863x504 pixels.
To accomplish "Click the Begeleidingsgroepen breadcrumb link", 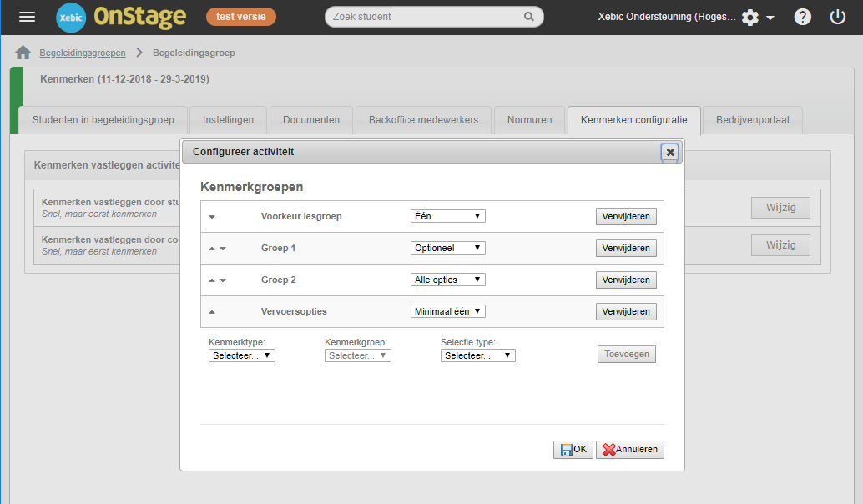I will click(x=83, y=53).
